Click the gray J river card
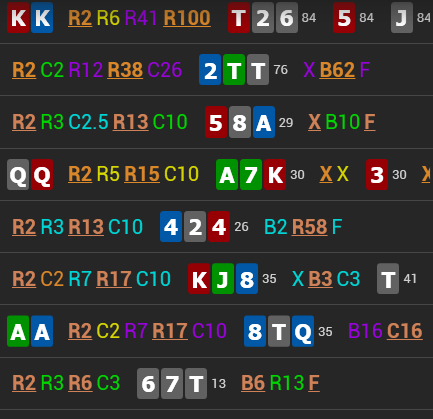The image size is (433, 419). pos(402,18)
